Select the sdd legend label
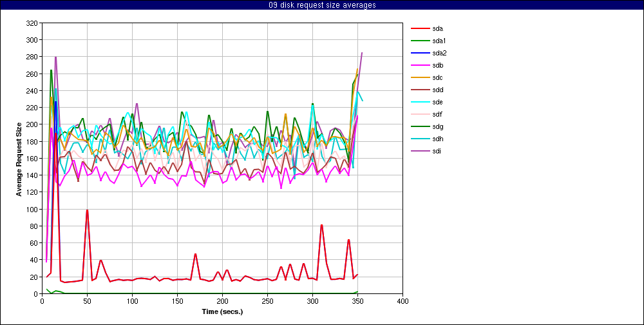 pyautogui.click(x=437, y=90)
